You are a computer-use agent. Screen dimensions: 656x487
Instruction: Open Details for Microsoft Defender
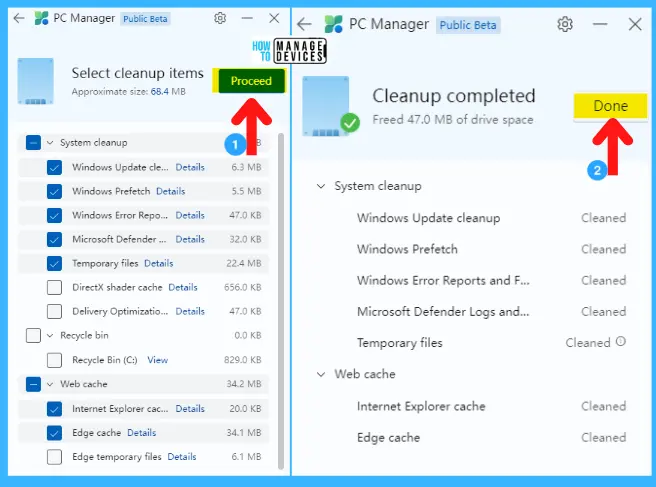[190, 239]
